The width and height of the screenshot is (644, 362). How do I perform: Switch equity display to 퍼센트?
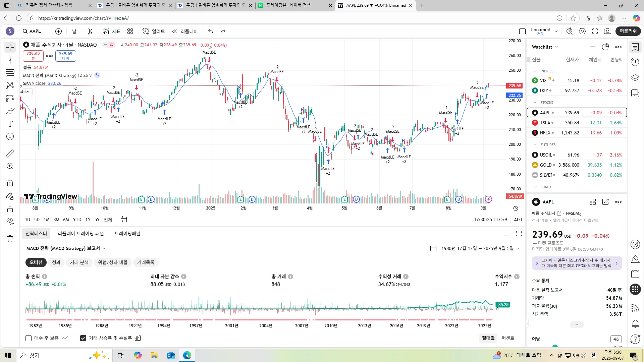click(508, 338)
